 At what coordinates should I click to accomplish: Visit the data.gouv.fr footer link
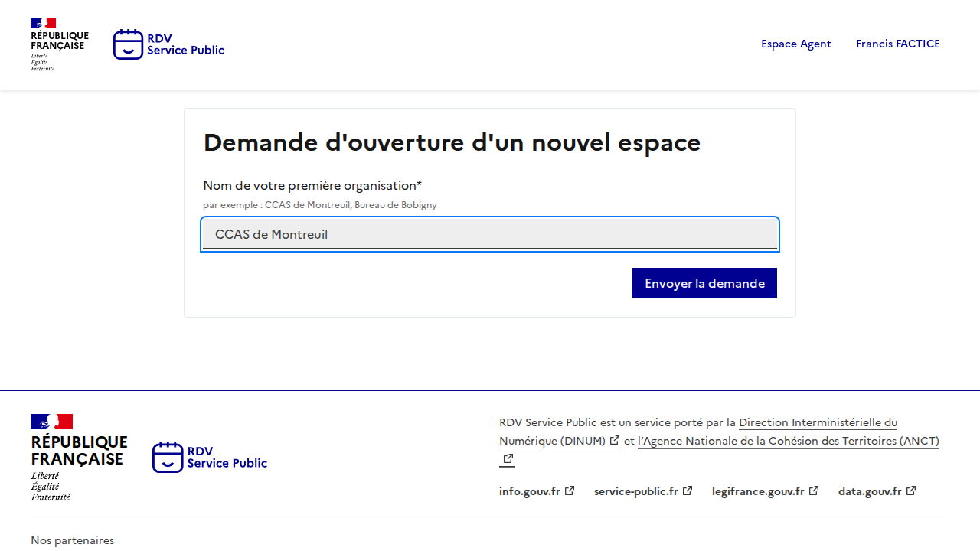pos(870,491)
